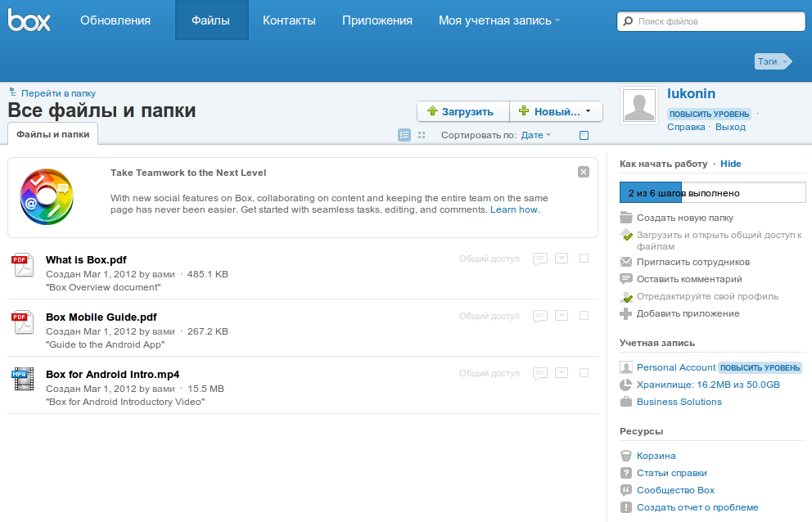Click the upload icon beside shared files step

click(627, 235)
